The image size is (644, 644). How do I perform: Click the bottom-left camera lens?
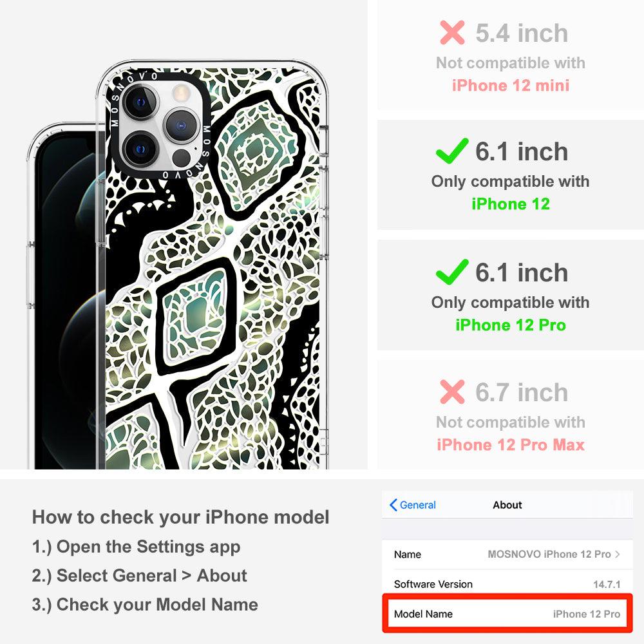pyautogui.click(x=140, y=148)
